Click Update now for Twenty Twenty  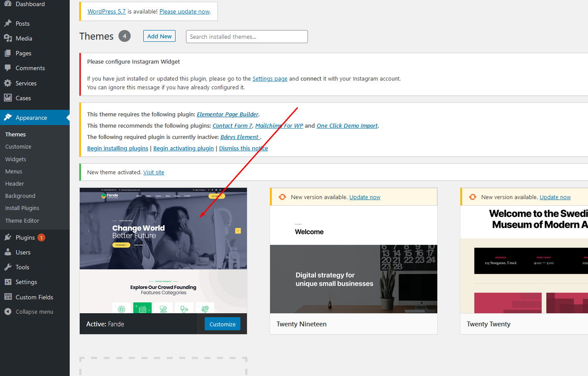pyautogui.click(x=555, y=197)
